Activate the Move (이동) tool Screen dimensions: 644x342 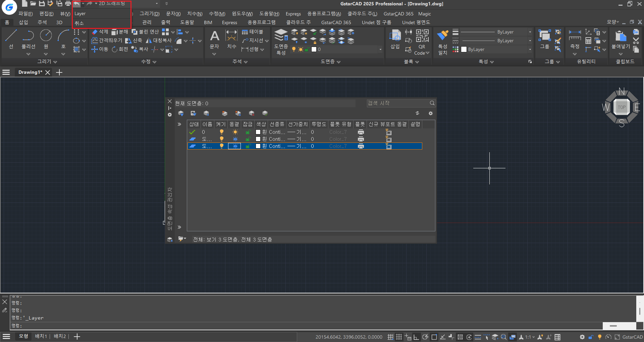pos(100,49)
